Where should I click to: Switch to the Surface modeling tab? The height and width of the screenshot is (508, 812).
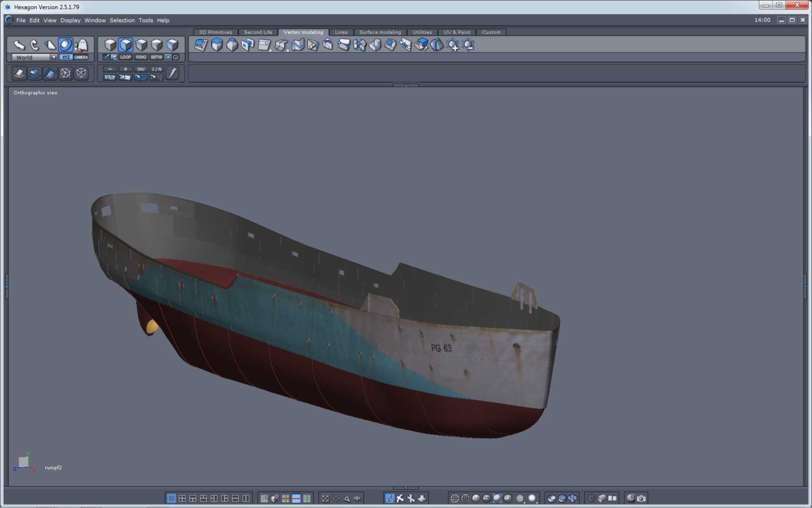click(380, 32)
